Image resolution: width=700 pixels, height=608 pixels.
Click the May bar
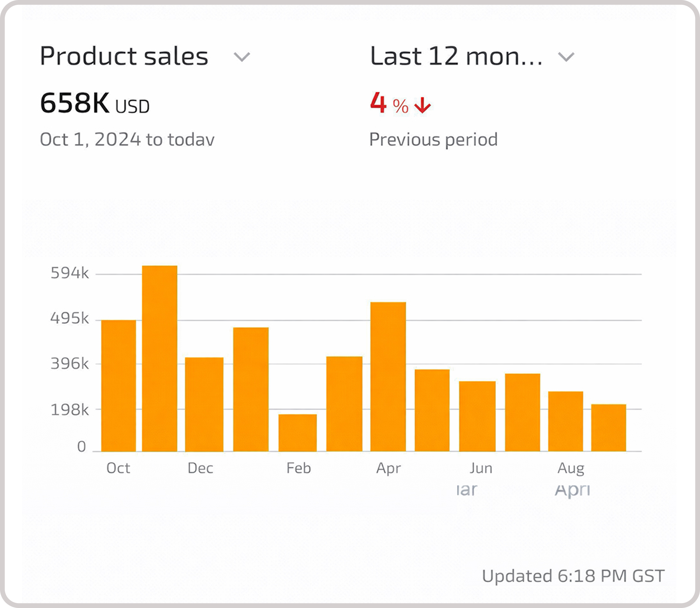coord(432,410)
